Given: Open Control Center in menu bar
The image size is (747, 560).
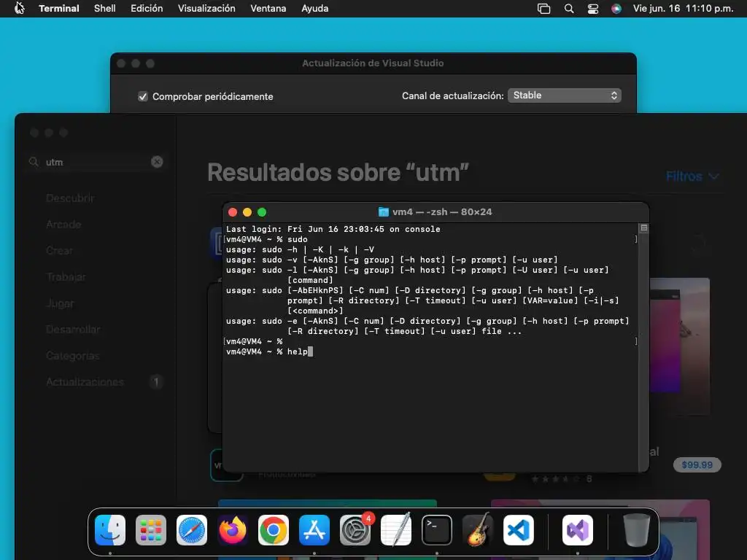Looking at the screenshot, I should 592,9.
